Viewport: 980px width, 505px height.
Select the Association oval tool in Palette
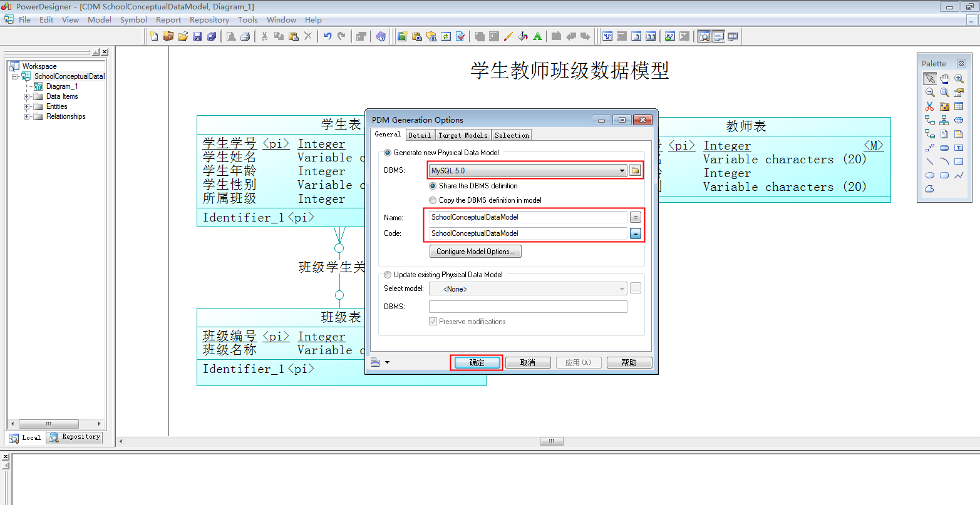pyautogui.click(x=959, y=120)
